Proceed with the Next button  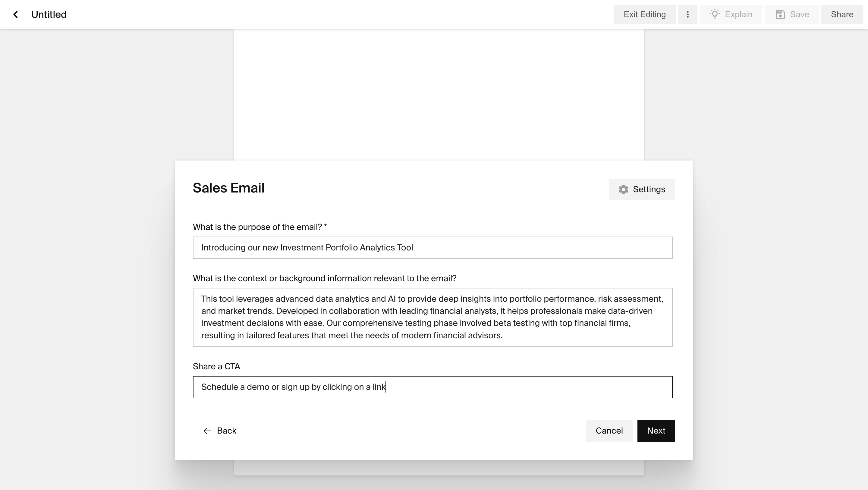[656, 431]
